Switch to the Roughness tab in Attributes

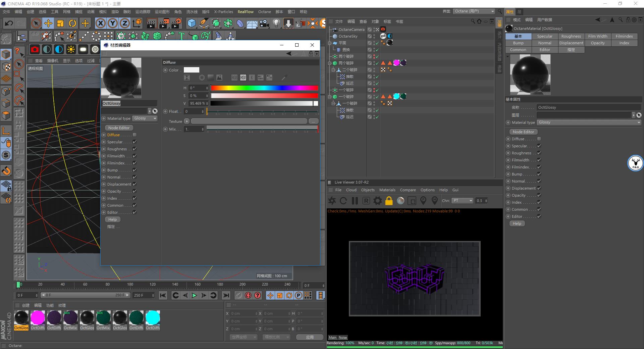pyautogui.click(x=571, y=36)
